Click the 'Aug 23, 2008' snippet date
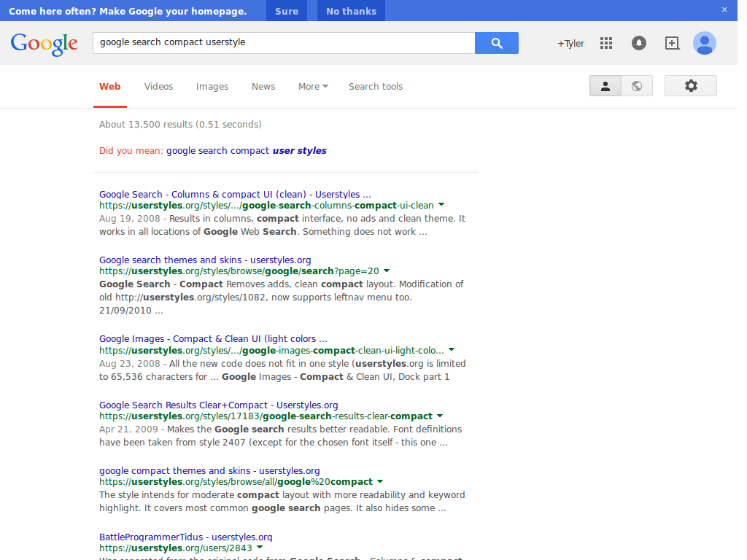The height and width of the screenshot is (560, 747). [130, 363]
